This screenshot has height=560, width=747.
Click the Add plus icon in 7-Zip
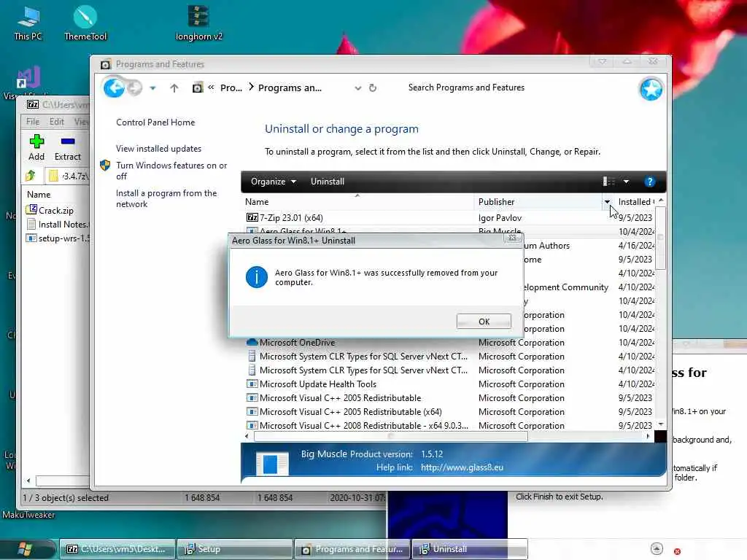tap(36, 141)
